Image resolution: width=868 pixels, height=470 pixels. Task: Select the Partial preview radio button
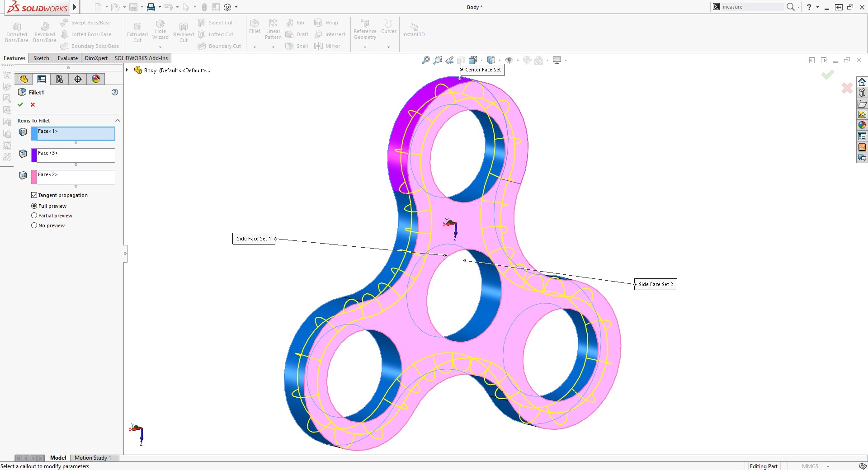click(34, 216)
